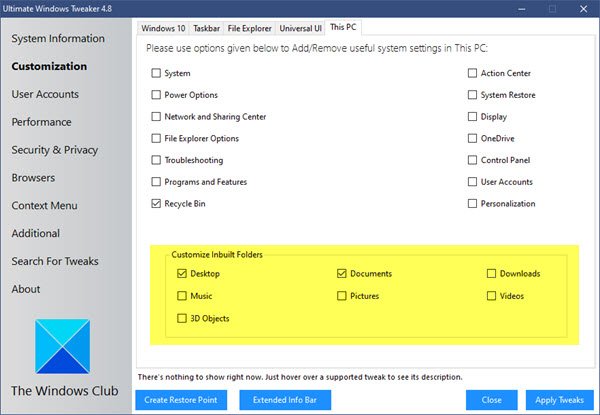Check User Accounts box in This PC
Image resolution: width=600 pixels, height=415 pixels.
[x=472, y=182]
